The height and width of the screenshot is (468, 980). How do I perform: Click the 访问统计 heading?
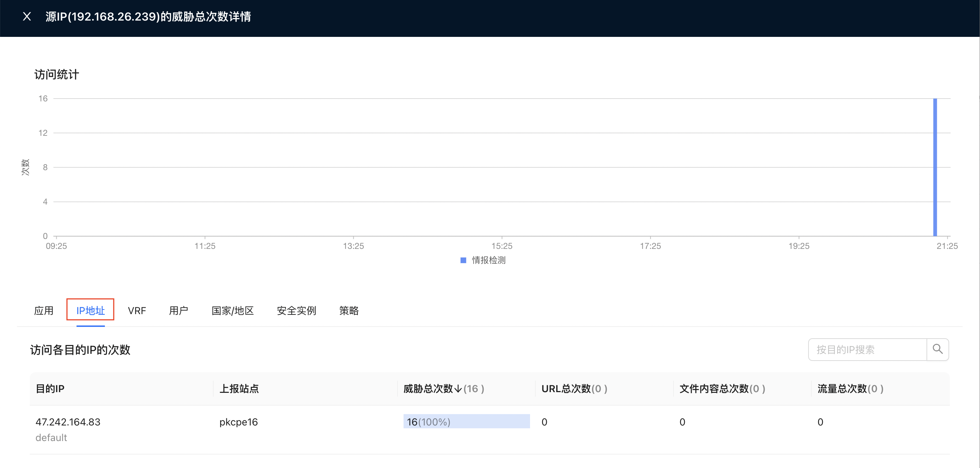tap(57, 74)
